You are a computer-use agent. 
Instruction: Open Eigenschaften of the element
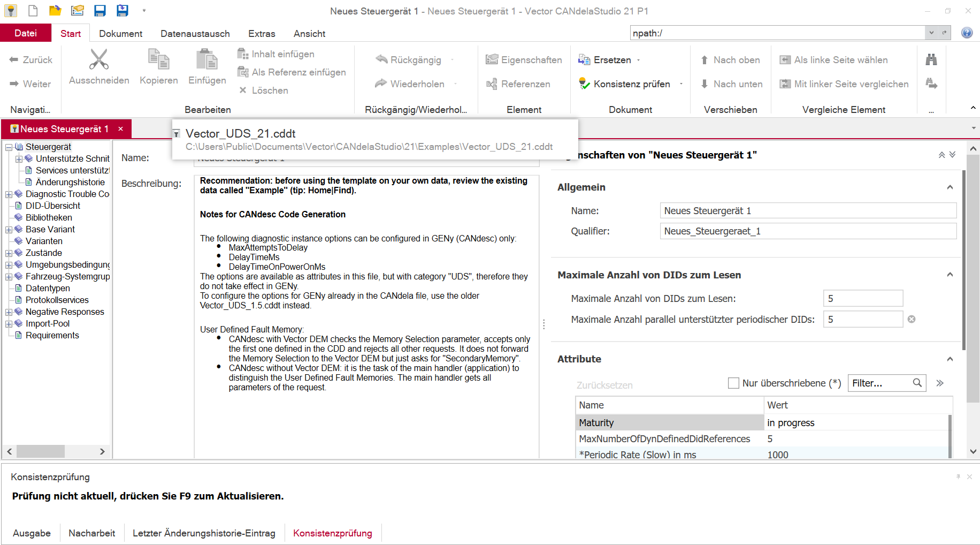coord(524,60)
